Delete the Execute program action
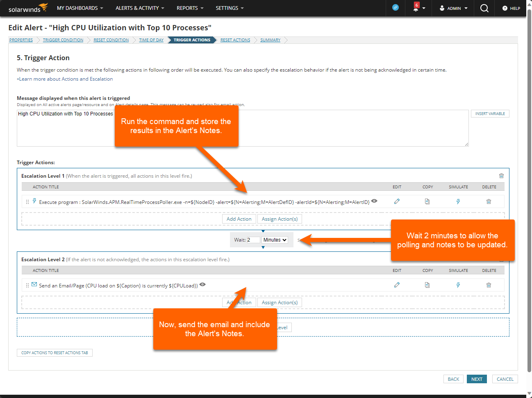The width and height of the screenshot is (532, 398). [x=489, y=201]
